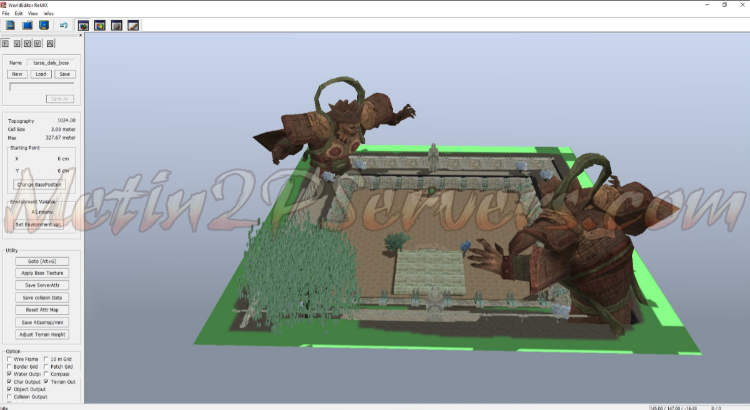Click the Save map button
The width and height of the screenshot is (750, 410).
pos(65,74)
